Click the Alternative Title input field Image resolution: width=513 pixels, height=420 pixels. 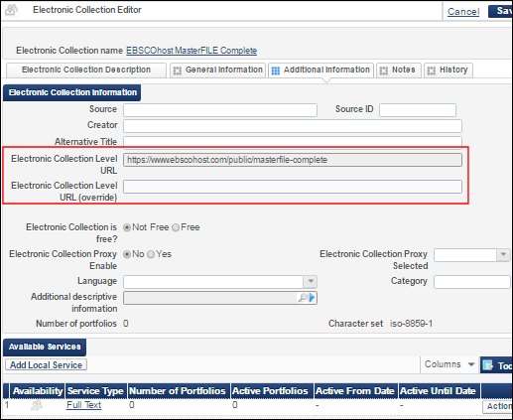[293, 142]
